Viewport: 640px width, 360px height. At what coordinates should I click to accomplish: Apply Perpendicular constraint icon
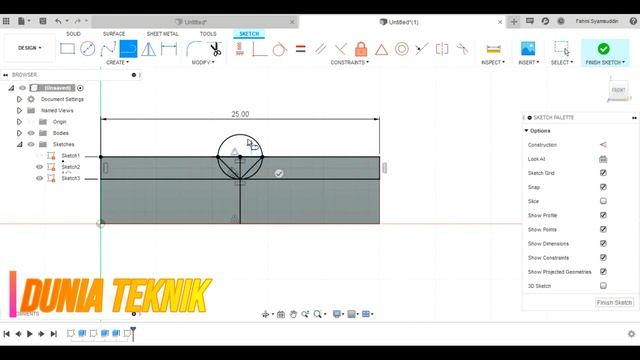259,49
